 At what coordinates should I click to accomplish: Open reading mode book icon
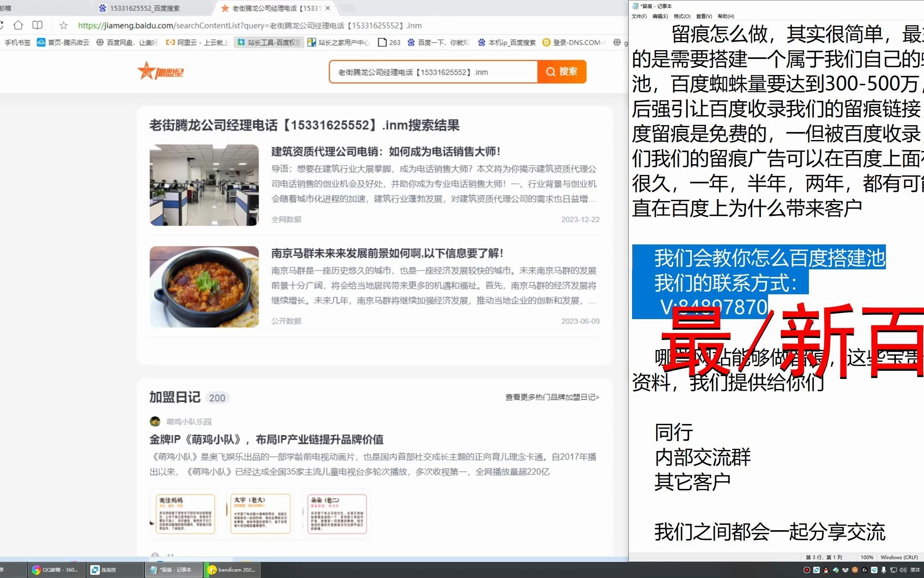[37, 25]
